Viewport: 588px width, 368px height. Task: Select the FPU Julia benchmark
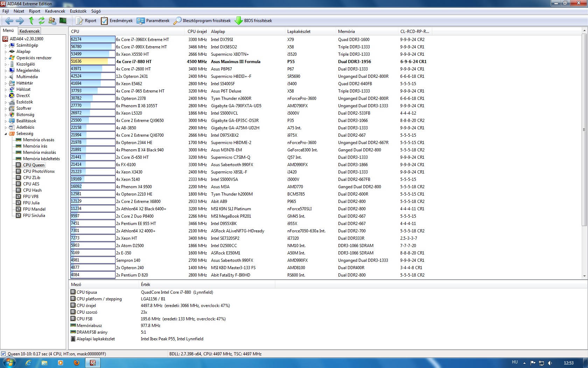tap(31, 203)
